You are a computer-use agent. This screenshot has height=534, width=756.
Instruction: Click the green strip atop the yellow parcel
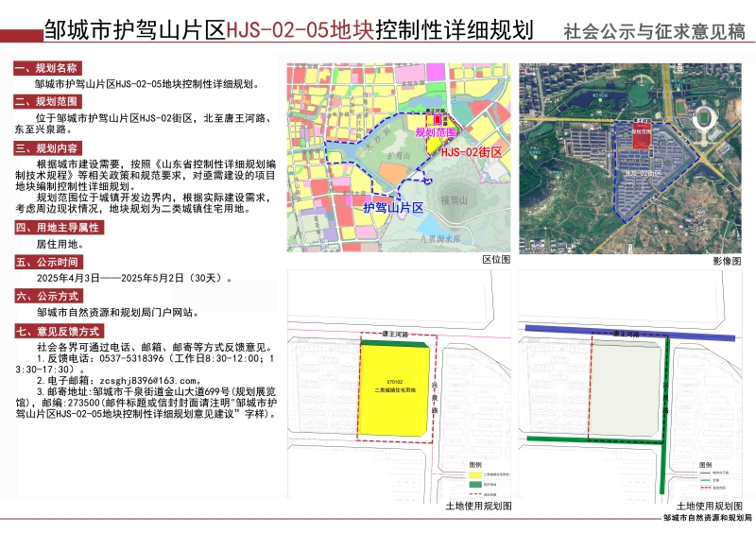click(394, 343)
